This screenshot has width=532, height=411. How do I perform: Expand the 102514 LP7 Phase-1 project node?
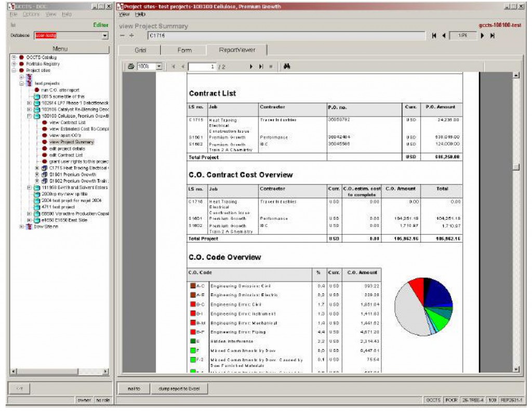29,103
